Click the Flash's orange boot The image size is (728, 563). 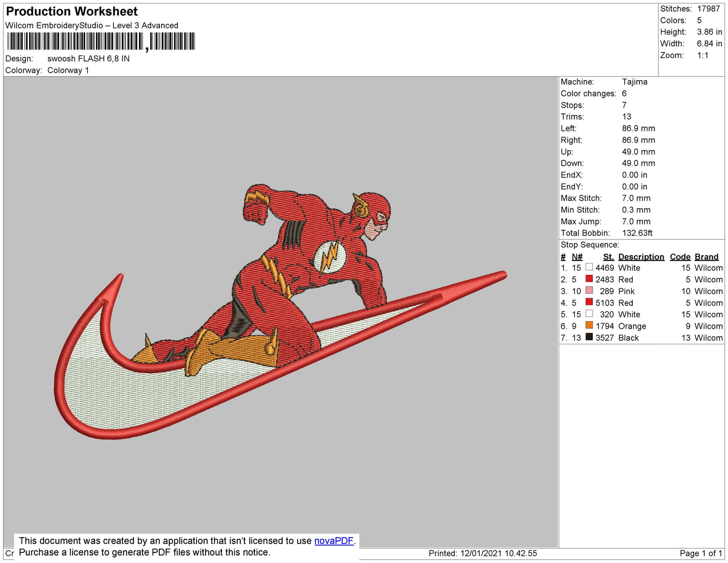[237, 350]
